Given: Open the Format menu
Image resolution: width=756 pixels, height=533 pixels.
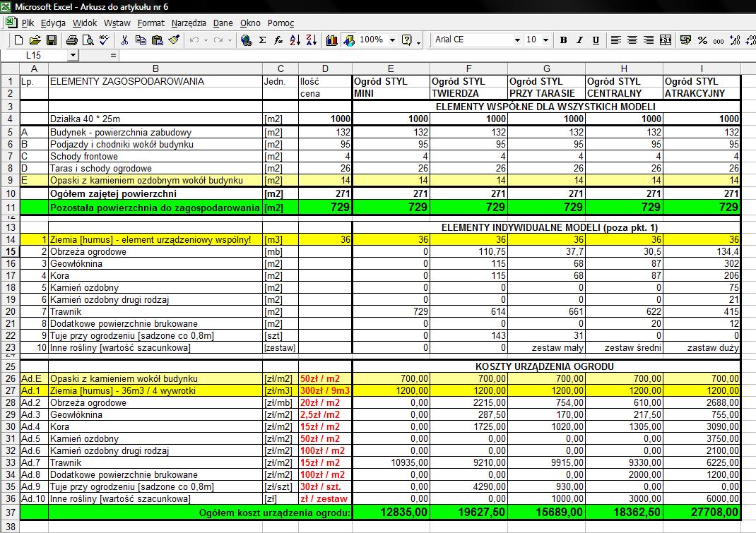Looking at the screenshot, I should (x=151, y=23).
